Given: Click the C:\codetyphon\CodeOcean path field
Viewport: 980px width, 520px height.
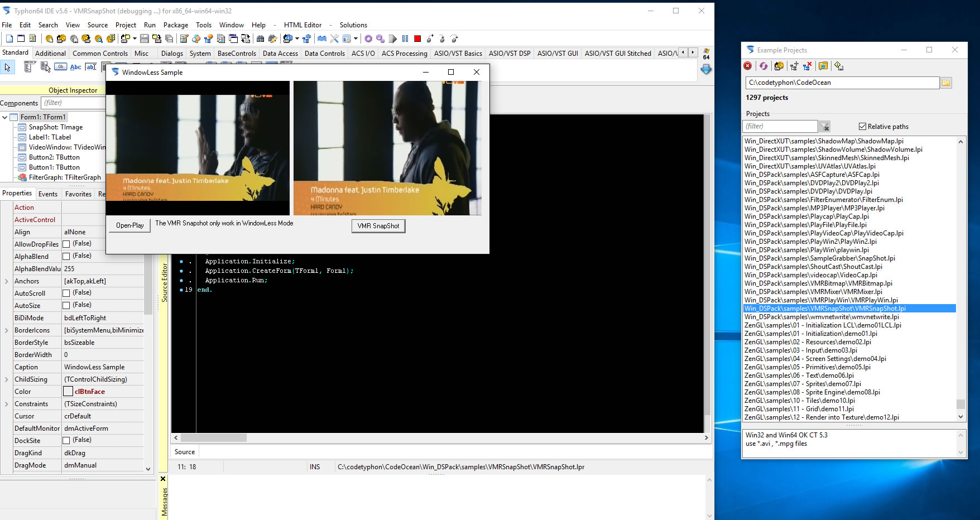Looking at the screenshot, I should click(x=842, y=83).
